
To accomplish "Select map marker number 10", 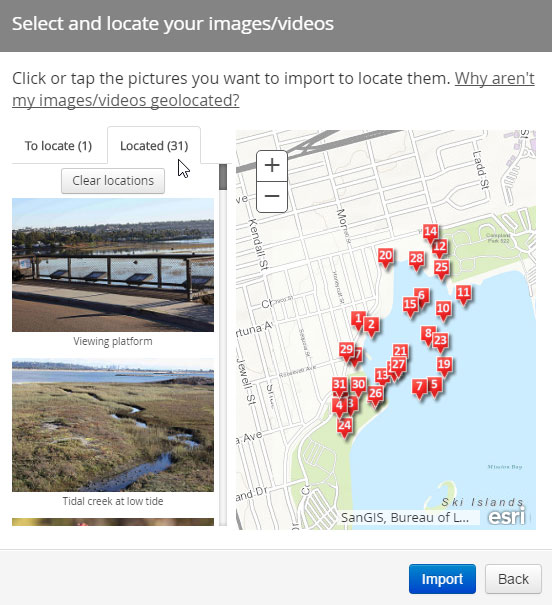I will pyautogui.click(x=443, y=310).
